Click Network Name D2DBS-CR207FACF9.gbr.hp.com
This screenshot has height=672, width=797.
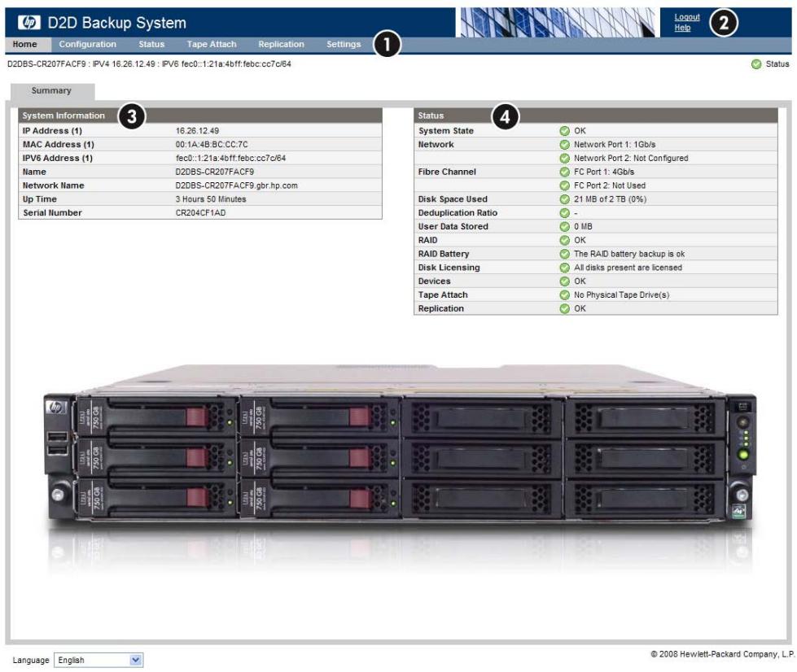point(236,186)
